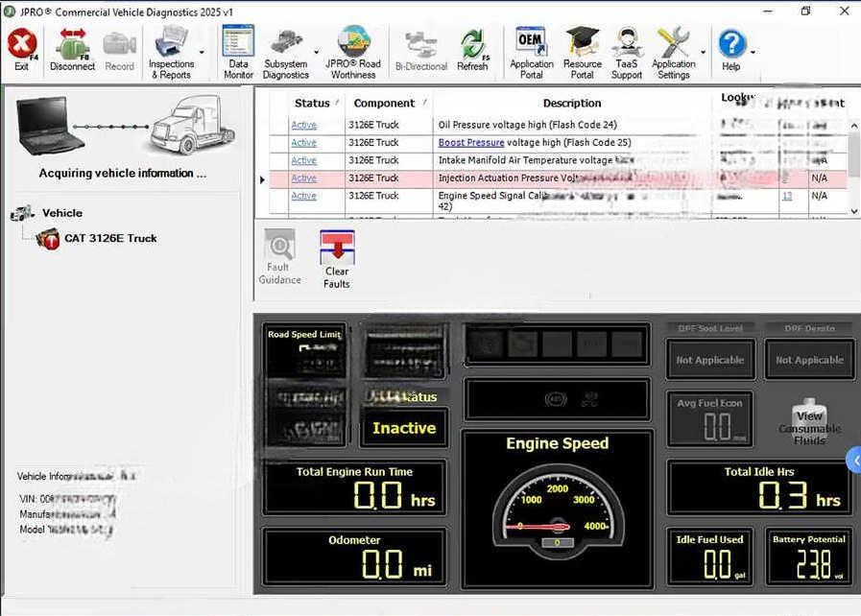This screenshot has width=861, height=616.
Task: Click the Active link for Oil Pressure fault
Action: coord(303,125)
